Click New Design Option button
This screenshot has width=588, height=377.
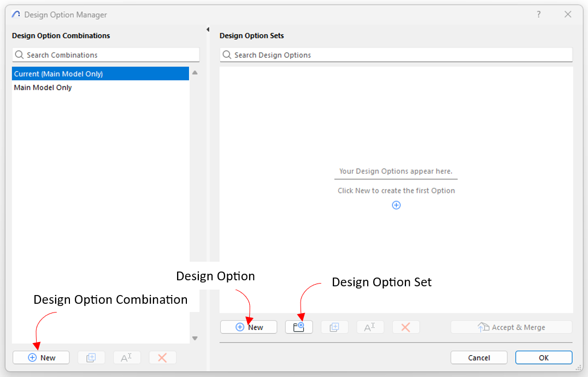click(x=249, y=327)
